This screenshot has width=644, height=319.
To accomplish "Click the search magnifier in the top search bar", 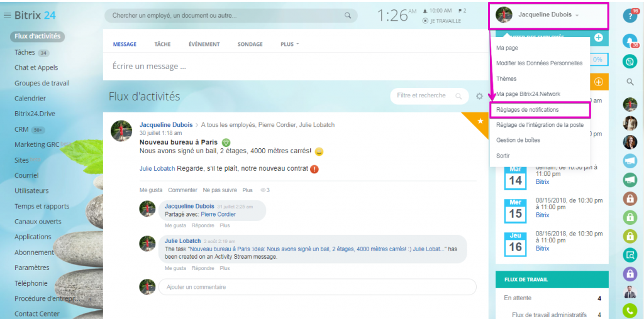I will click(x=348, y=16).
